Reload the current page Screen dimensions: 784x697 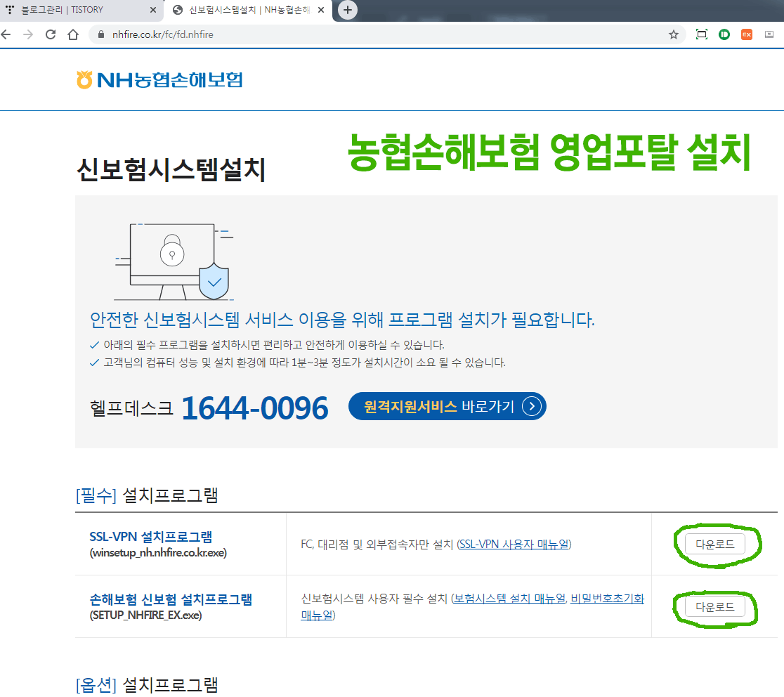(51, 34)
